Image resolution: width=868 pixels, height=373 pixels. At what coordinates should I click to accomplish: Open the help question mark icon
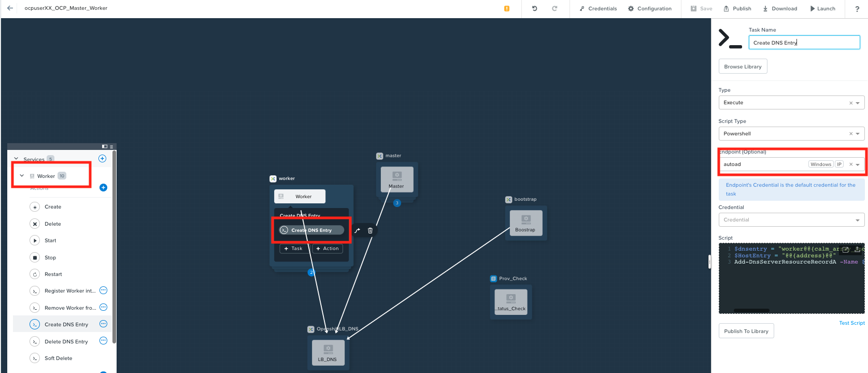point(857,9)
